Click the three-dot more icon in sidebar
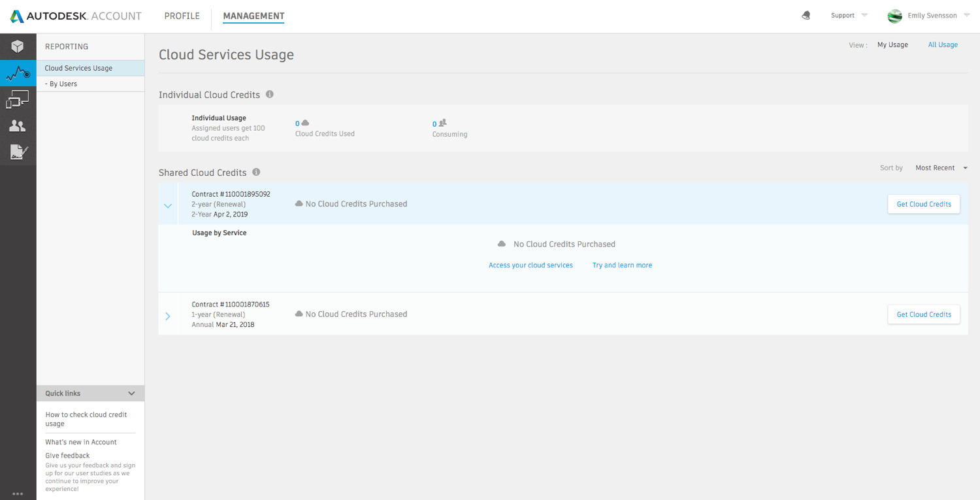 (18, 494)
